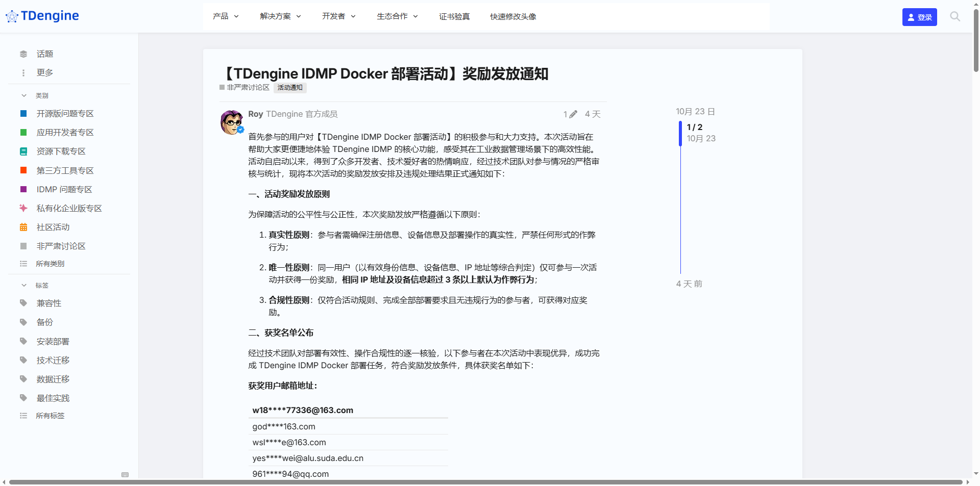Screen dimensions: 980x486
Task: Click the 兼容性 tag icon
Action: (23, 303)
